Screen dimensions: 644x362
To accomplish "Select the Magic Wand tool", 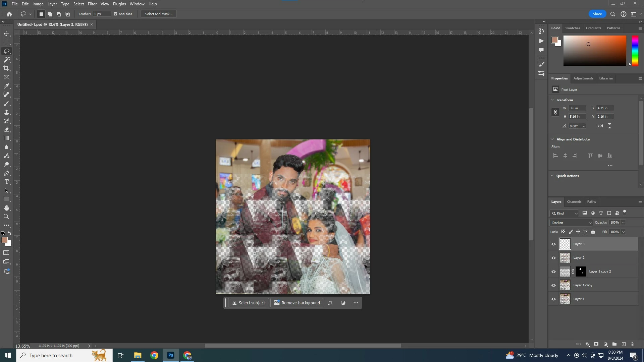I will pyautogui.click(x=6, y=60).
